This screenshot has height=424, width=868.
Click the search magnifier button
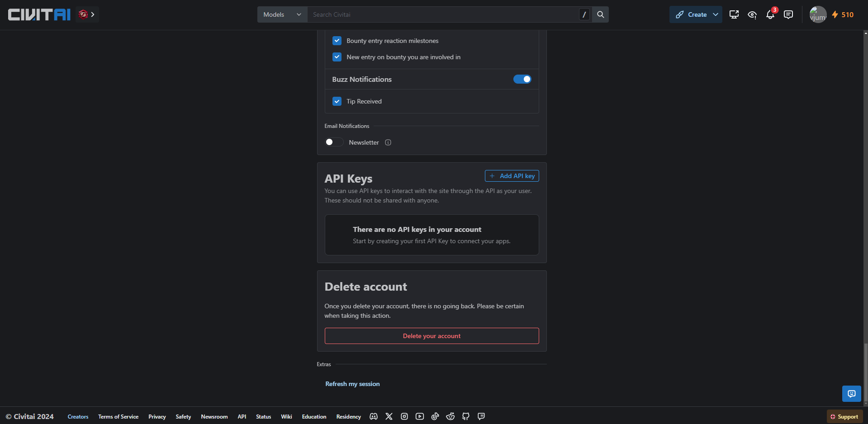(600, 14)
